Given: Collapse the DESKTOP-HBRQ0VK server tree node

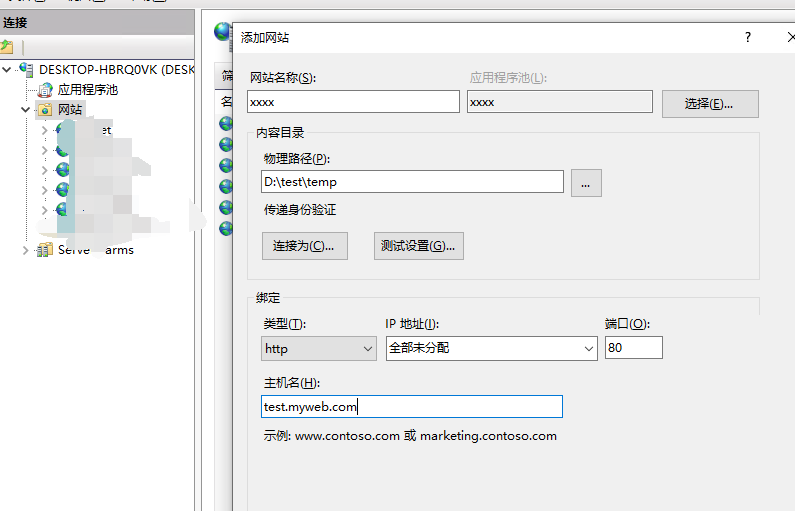Looking at the screenshot, I should 8,70.
